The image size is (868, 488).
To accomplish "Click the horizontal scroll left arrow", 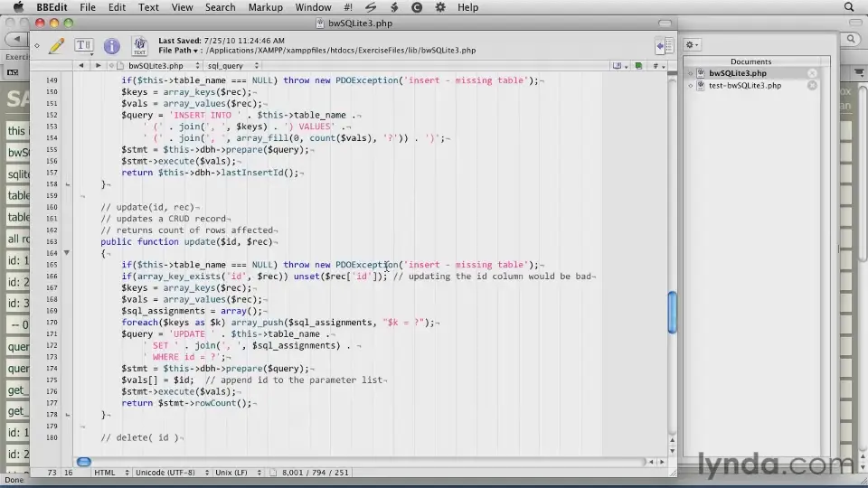I will (x=651, y=462).
